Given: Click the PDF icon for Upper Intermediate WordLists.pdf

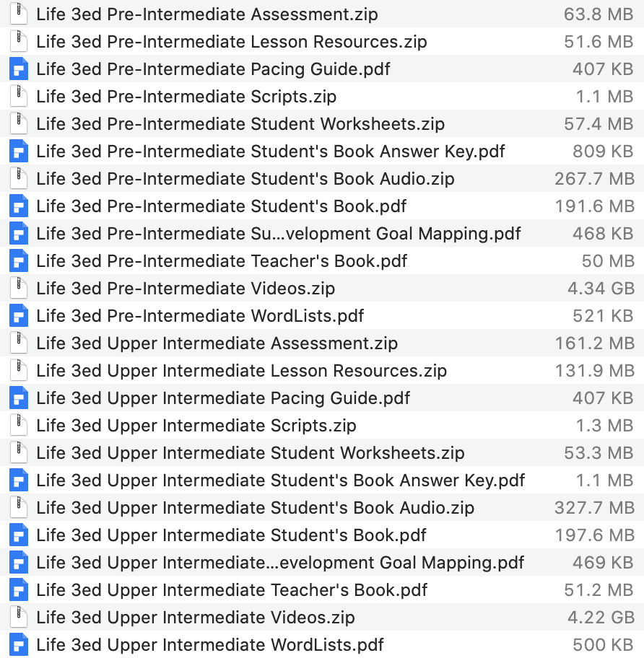Looking at the screenshot, I should click(18, 644).
